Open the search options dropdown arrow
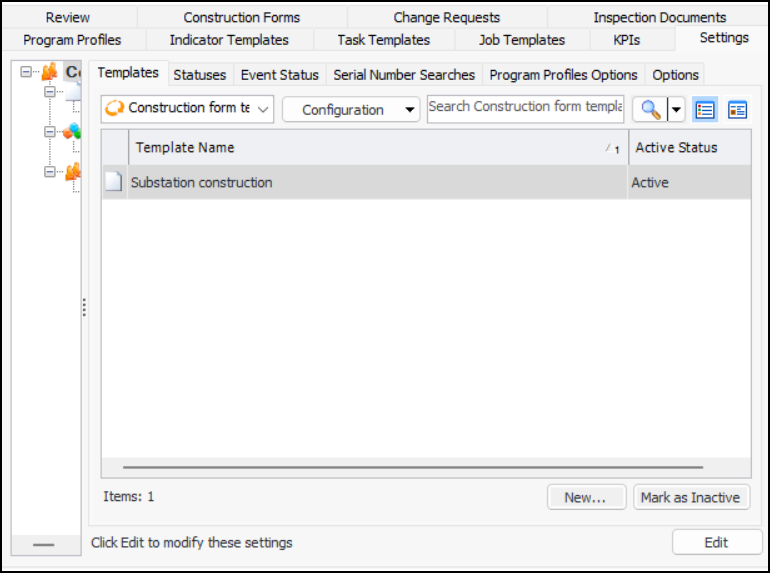Screen dimensions: 770x573 676,110
